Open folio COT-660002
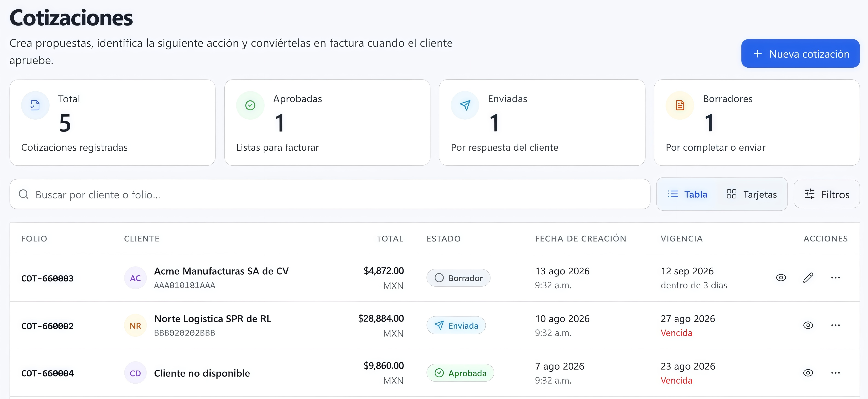Screen dimensions: 868x399 48,326
